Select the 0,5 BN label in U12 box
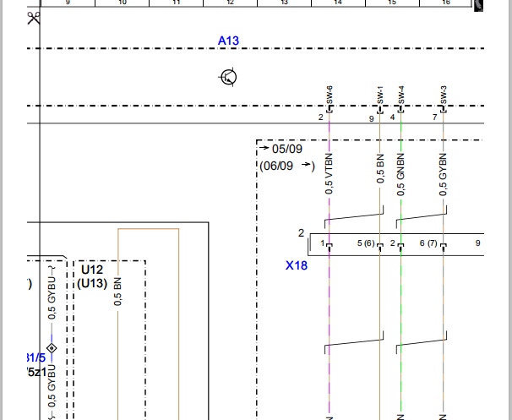Viewport: 512px width, 420px height. (117, 292)
